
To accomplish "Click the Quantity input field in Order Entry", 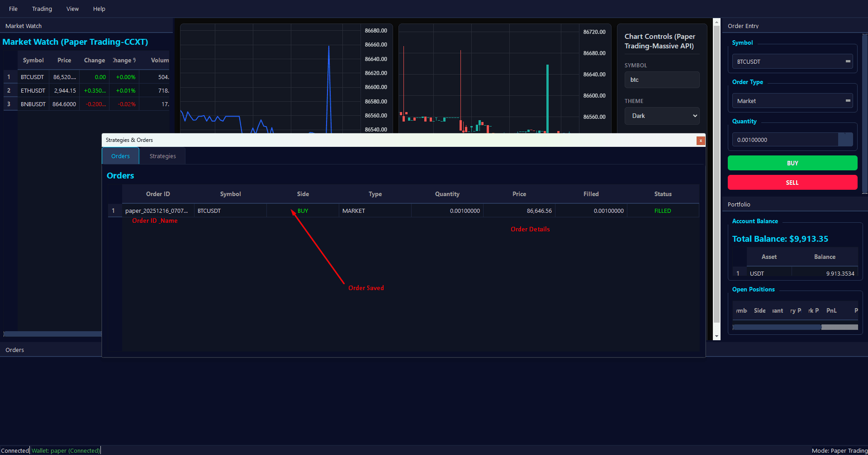I will click(x=785, y=140).
